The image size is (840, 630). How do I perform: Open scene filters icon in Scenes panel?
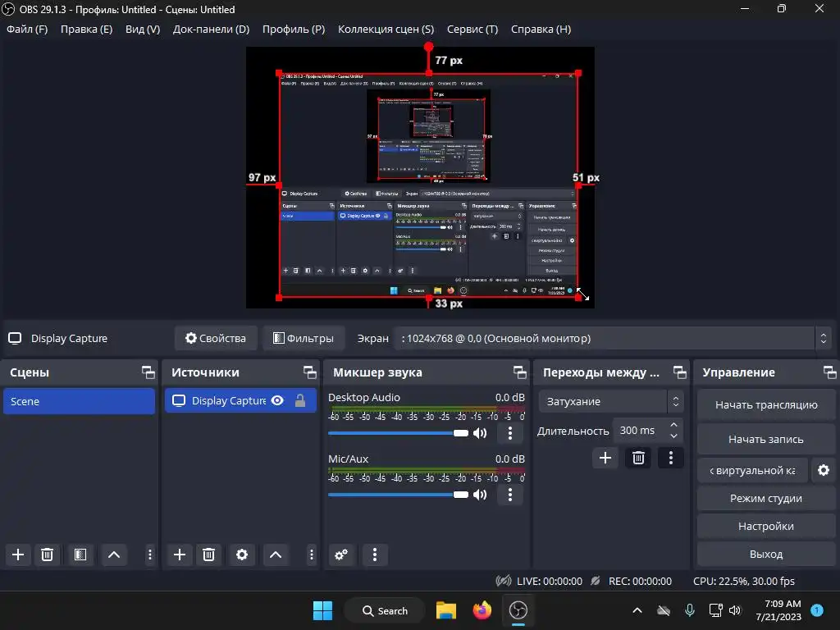pyautogui.click(x=80, y=555)
